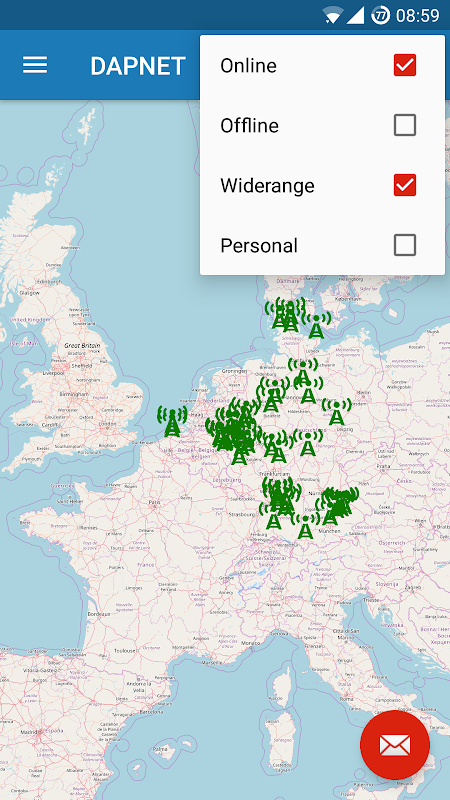
Task: Open the hamburger navigation menu
Action: pyautogui.click(x=35, y=65)
